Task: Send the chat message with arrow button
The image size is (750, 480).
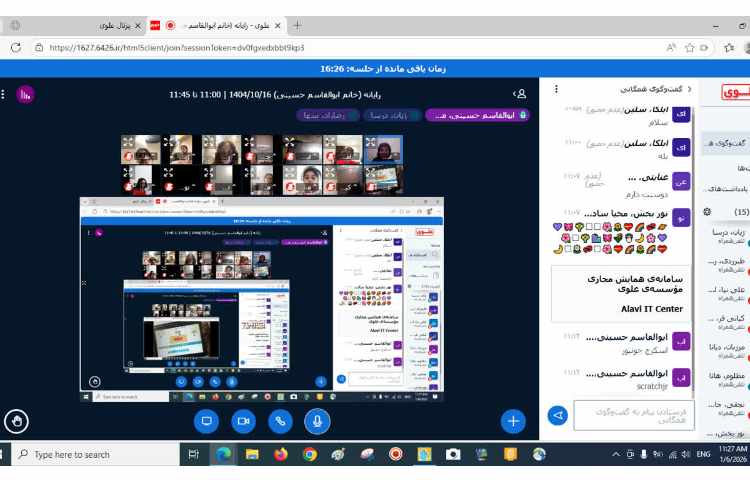Action: click(558, 415)
